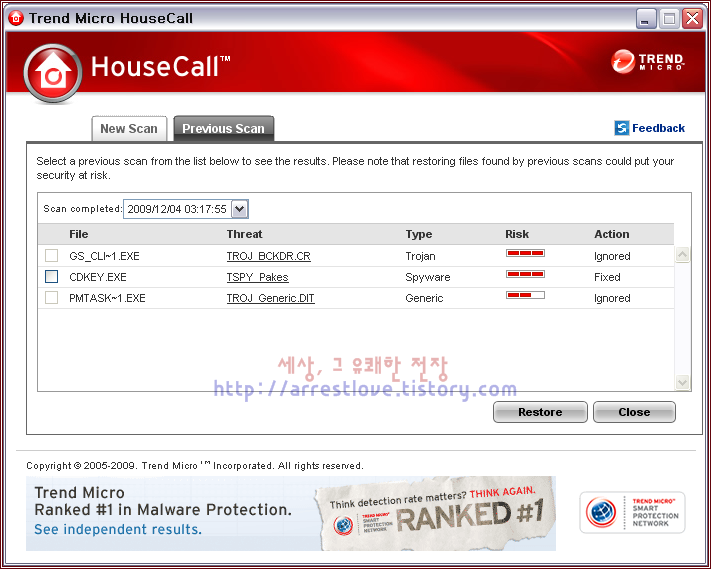Select the Previous Scan tab
The height and width of the screenshot is (569, 711).
coord(224,129)
